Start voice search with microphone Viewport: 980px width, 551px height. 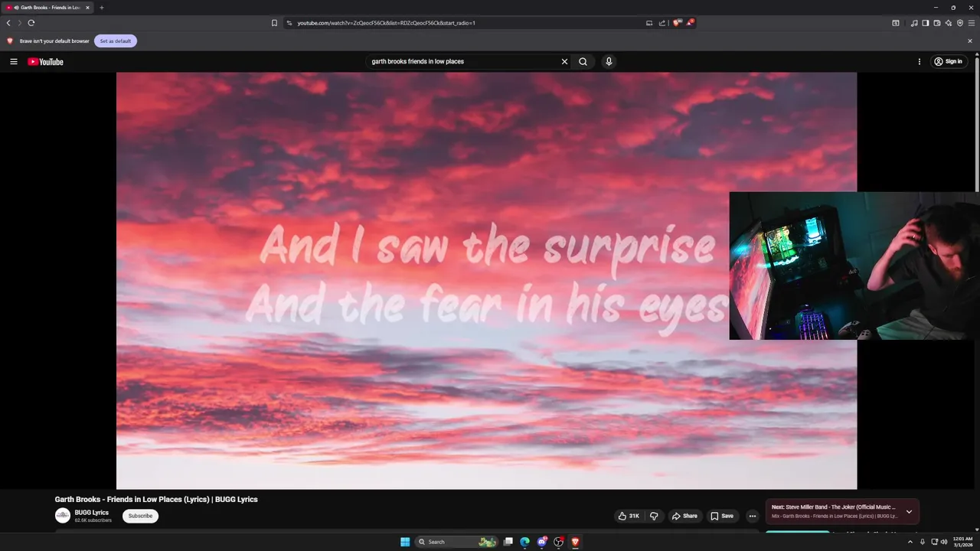609,61
